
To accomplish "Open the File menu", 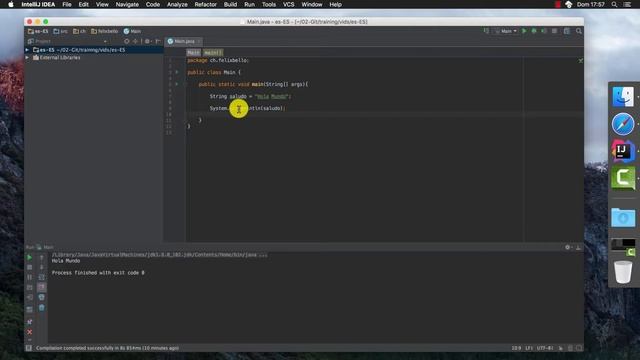I will coord(67,4).
